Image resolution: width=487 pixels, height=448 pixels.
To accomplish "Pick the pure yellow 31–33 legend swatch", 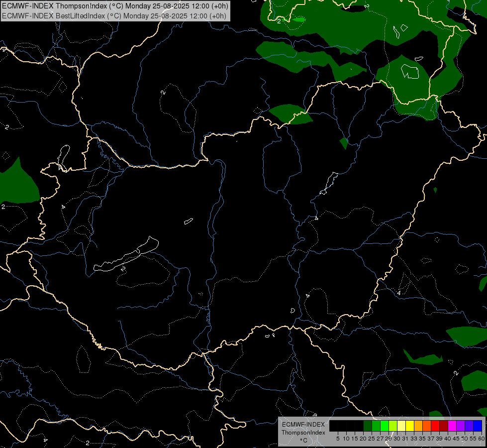I will coord(410,426).
